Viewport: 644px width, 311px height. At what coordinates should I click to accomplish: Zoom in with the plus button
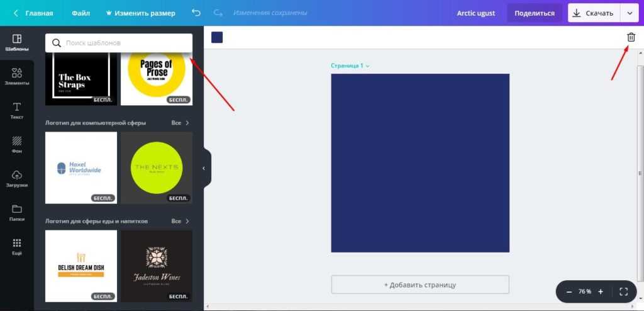(601, 291)
